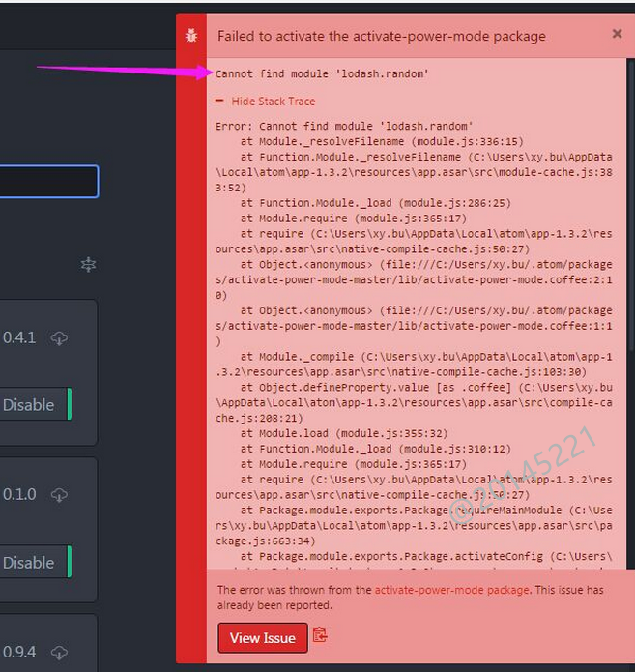The width and height of the screenshot is (635, 672).
Task: Close the failed-to-activate package notification
Action: coord(617,34)
